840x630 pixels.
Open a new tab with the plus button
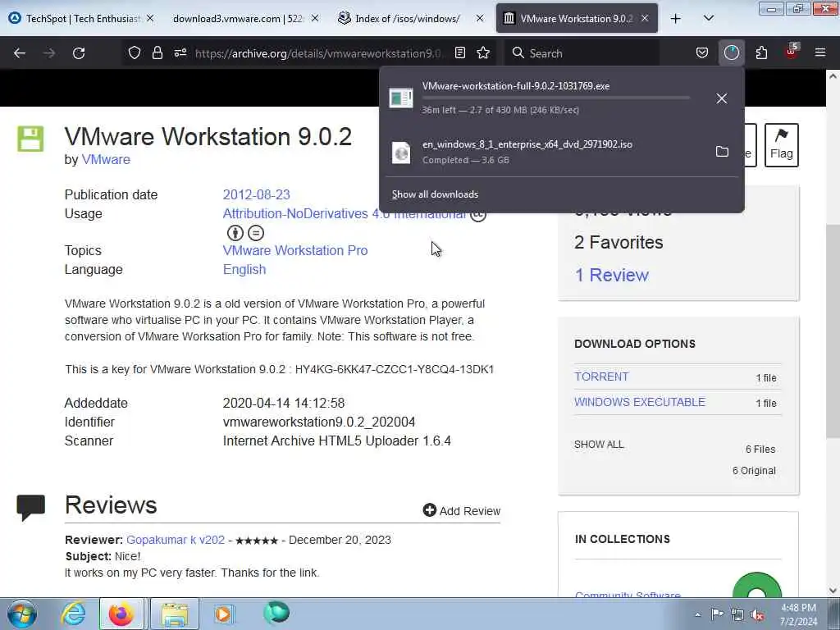point(676,18)
